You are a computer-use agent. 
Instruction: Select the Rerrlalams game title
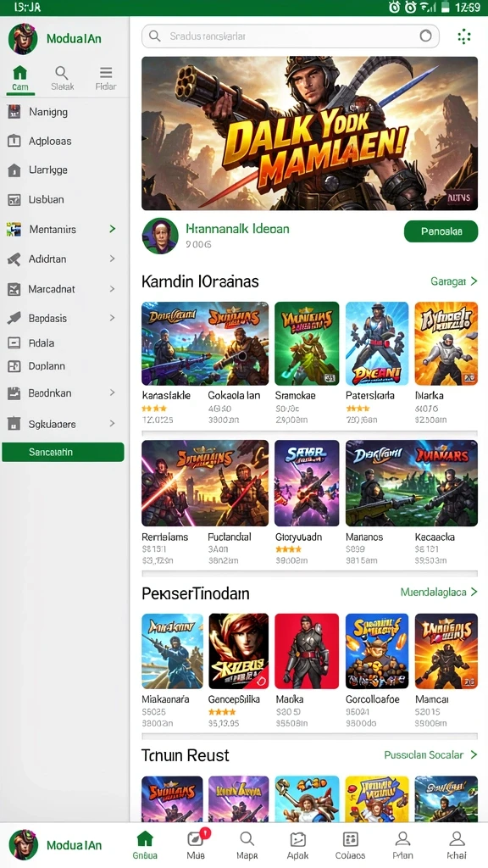point(165,537)
